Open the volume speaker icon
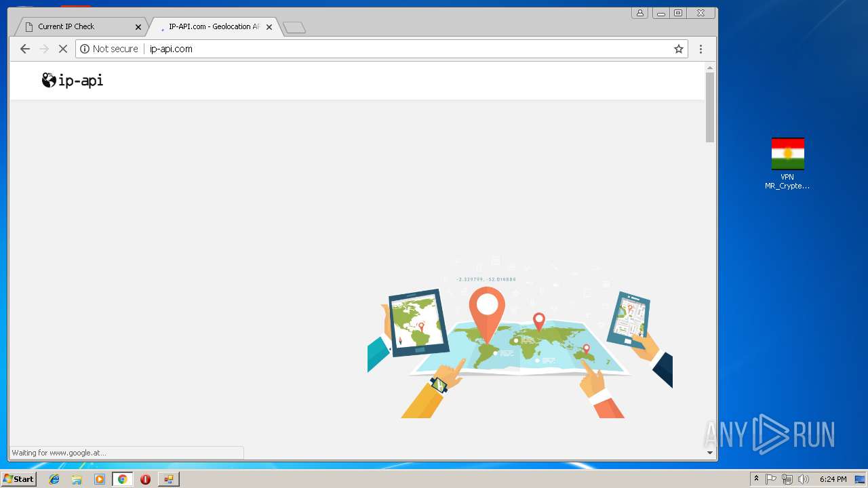This screenshot has width=868, height=488. point(804,479)
